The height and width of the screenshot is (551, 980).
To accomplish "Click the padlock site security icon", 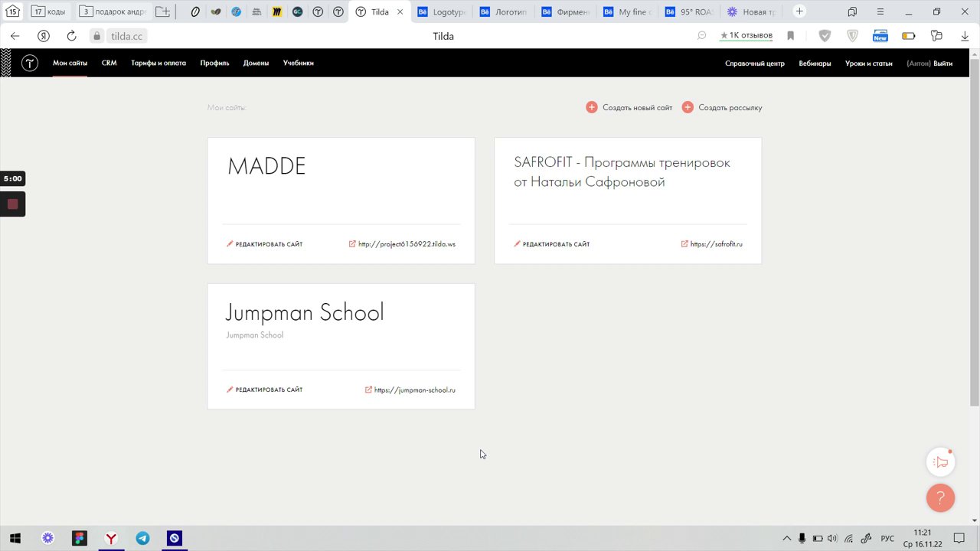I will [x=96, y=36].
